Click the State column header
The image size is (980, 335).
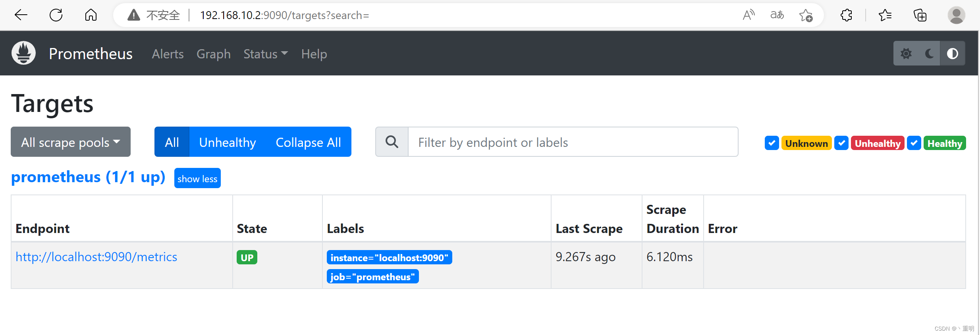[252, 229]
